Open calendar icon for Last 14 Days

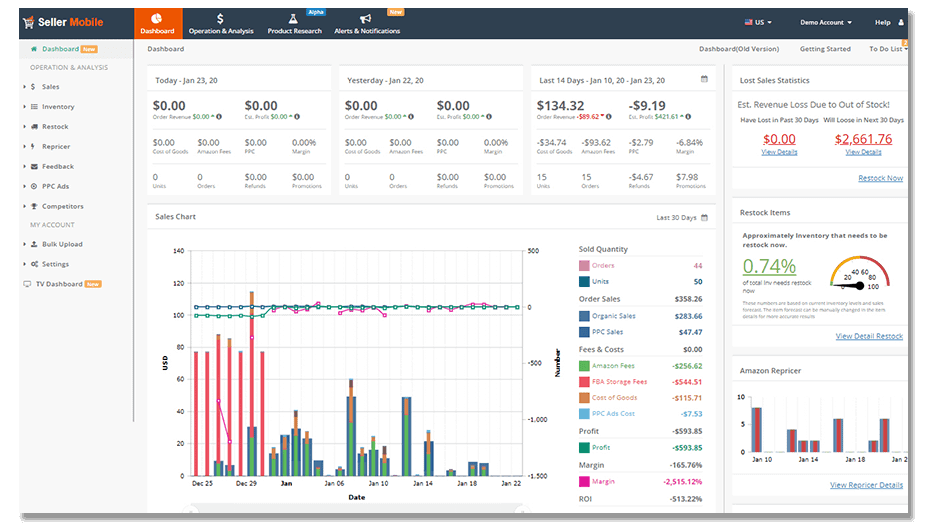[705, 79]
